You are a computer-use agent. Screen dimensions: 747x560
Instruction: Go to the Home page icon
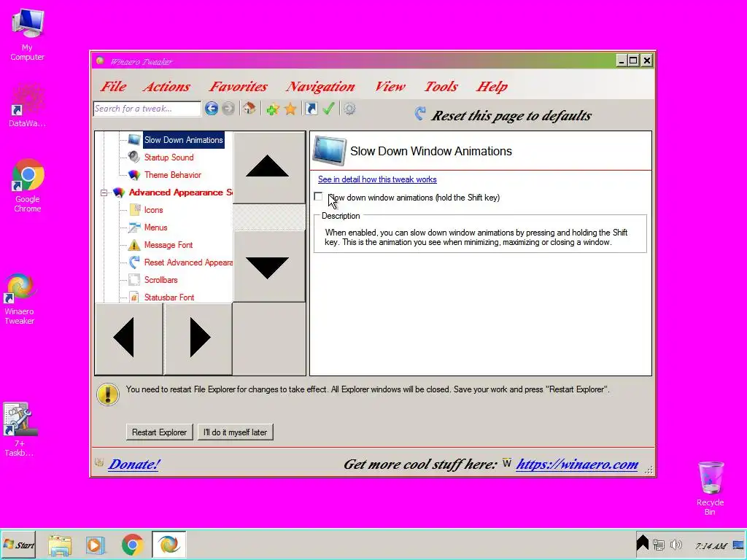[249, 109]
